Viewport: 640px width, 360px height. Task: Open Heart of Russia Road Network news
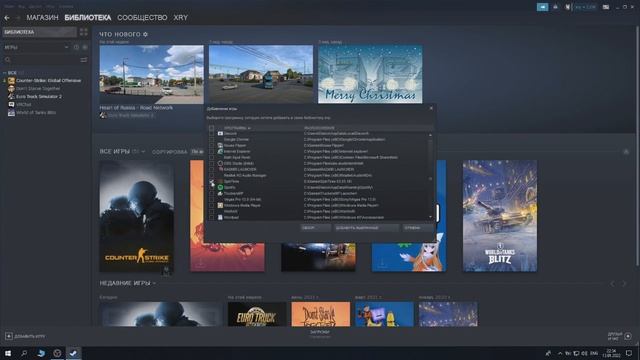tap(151, 74)
